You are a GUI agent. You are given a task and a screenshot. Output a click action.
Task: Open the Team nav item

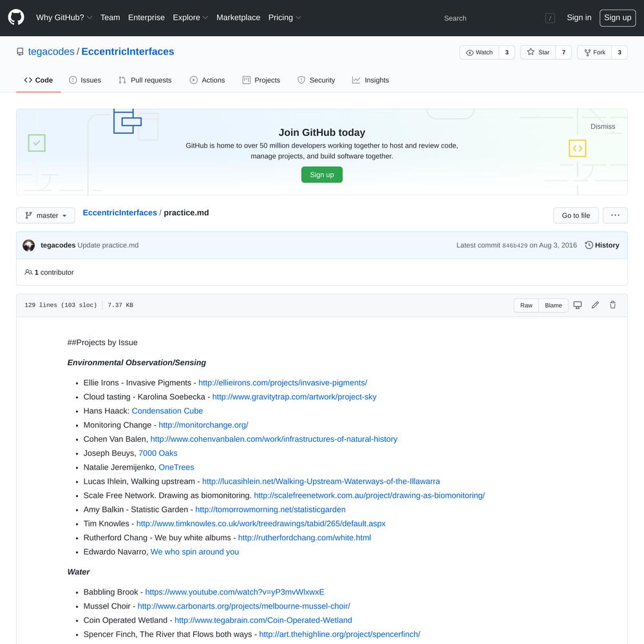pyautogui.click(x=110, y=17)
